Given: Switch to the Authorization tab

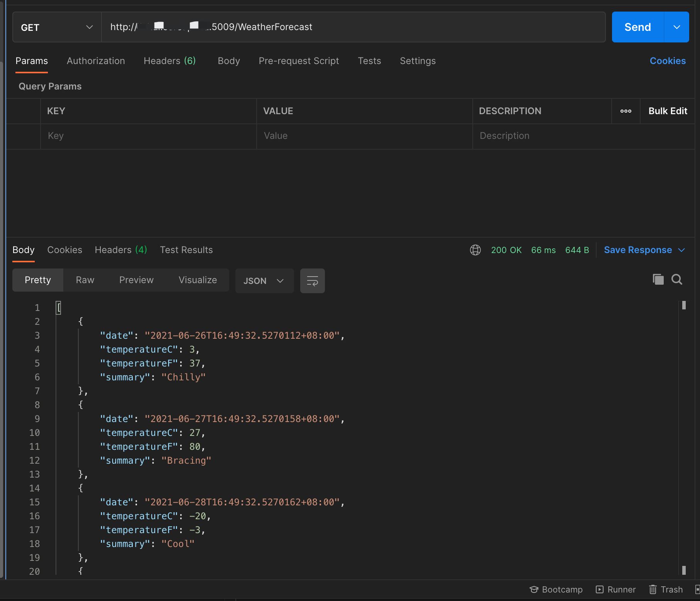Looking at the screenshot, I should point(96,61).
